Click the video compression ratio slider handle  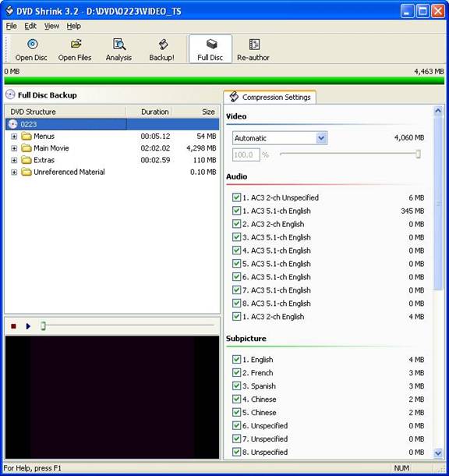tap(418, 155)
